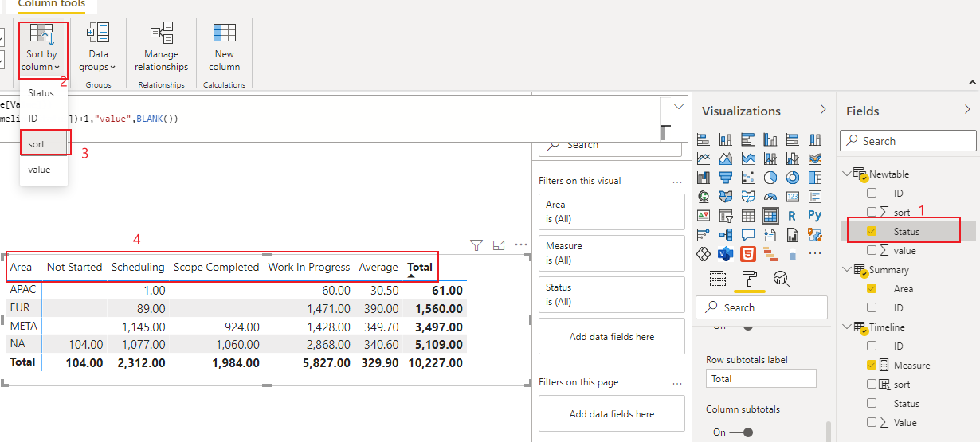The image size is (980, 442).
Task: Click the visual's Focus mode icon
Action: point(499,245)
